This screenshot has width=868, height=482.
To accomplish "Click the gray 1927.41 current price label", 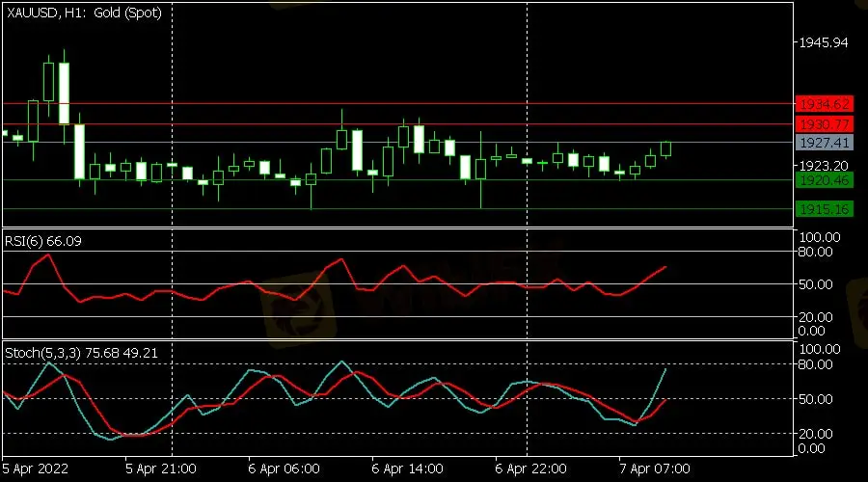I will coord(823,143).
